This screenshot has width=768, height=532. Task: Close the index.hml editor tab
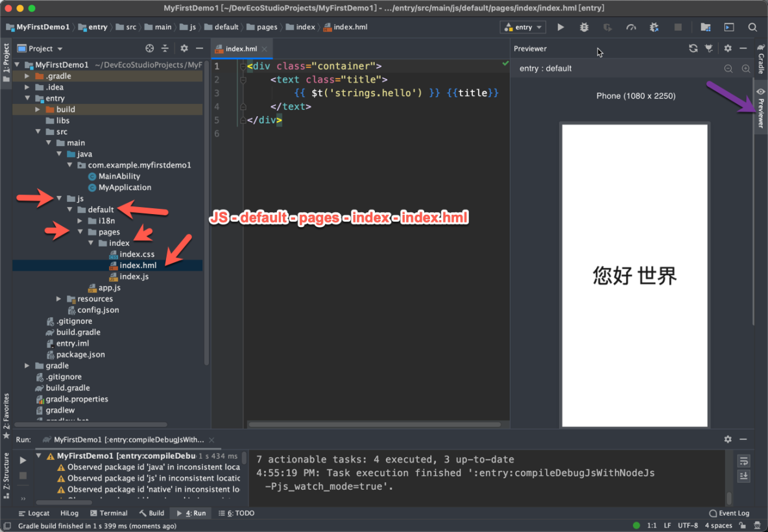coord(265,49)
